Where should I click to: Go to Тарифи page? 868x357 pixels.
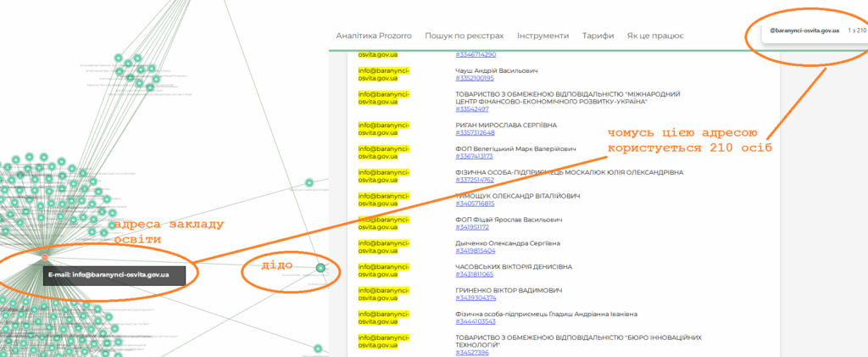[598, 36]
